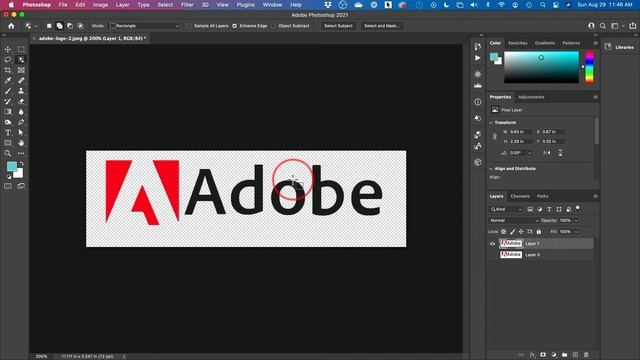Collapse the Transform section
Image resolution: width=640 pixels, height=360 pixels.
tap(491, 122)
